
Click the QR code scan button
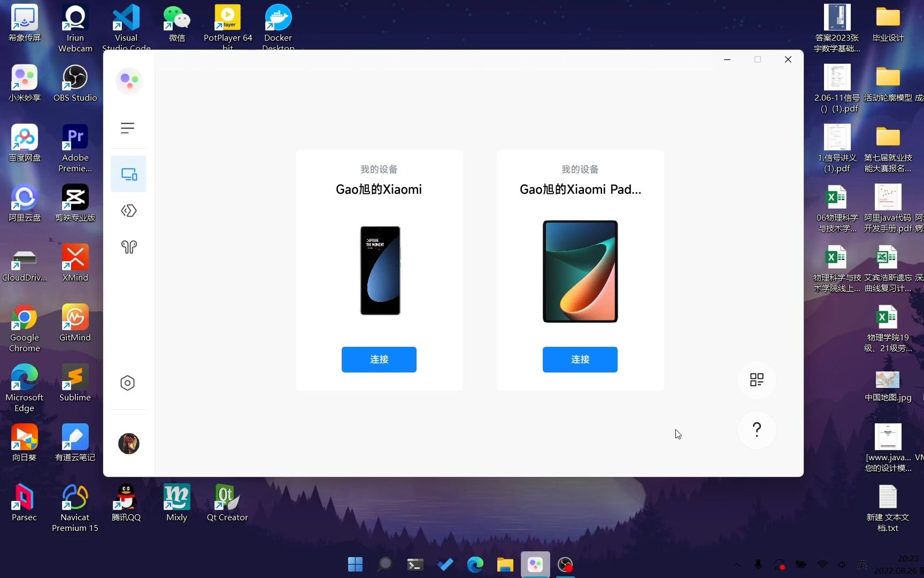click(x=756, y=380)
